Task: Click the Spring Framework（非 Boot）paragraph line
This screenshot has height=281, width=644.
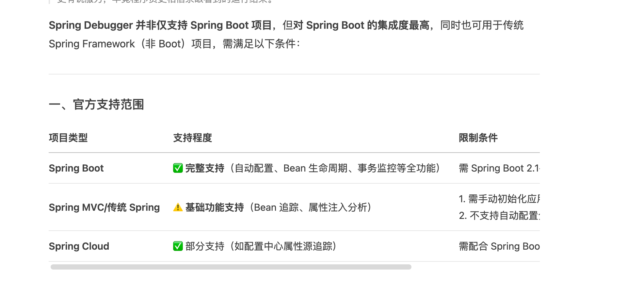Action: pos(174,44)
